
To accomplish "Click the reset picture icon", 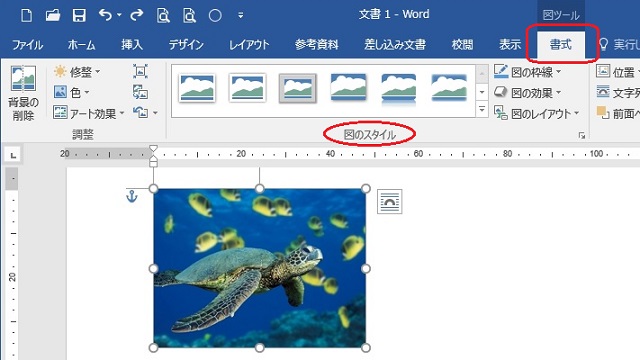I will [x=140, y=112].
